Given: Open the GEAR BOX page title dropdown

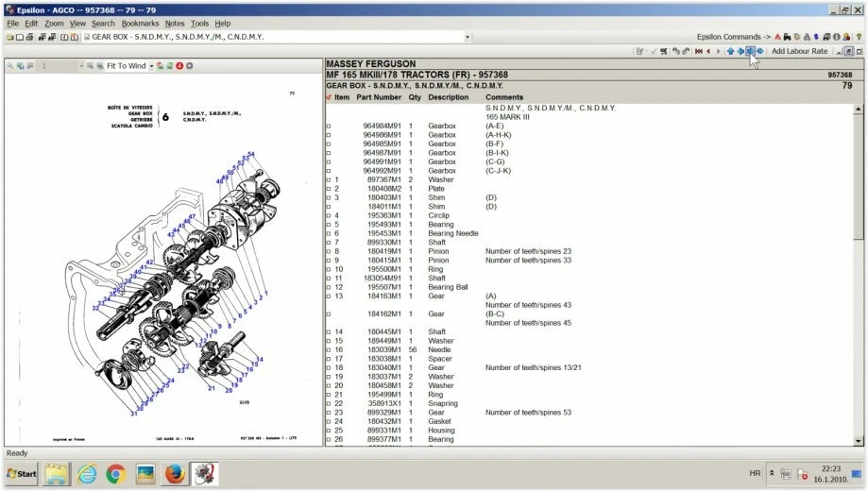Looking at the screenshot, I should click(x=468, y=37).
